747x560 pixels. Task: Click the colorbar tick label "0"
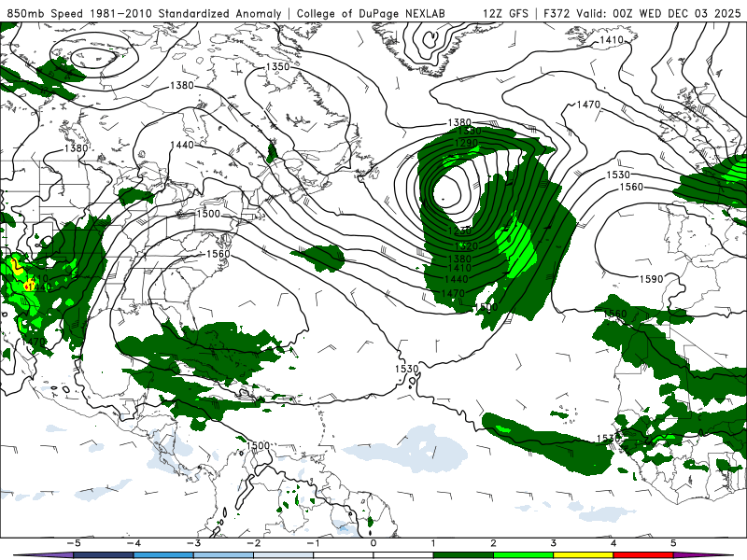373,543
